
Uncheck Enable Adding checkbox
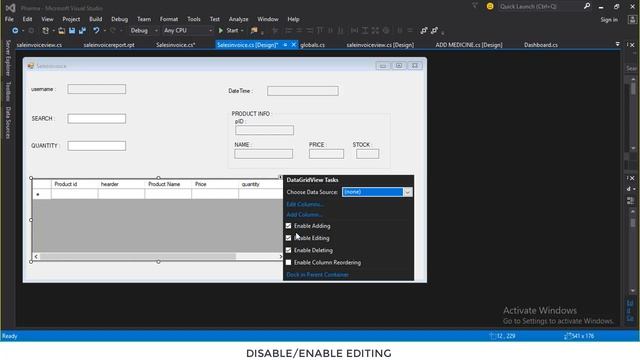tap(289, 226)
